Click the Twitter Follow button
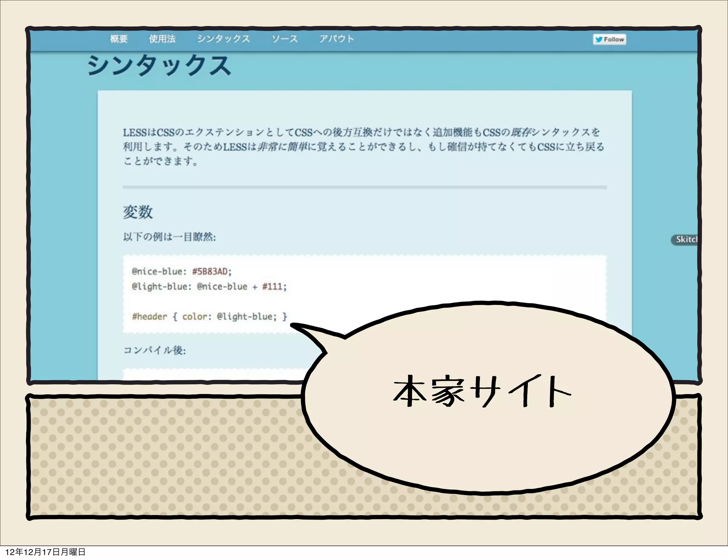Image resolution: width=728 pixels, height=560 pixels. pos(610,39)
